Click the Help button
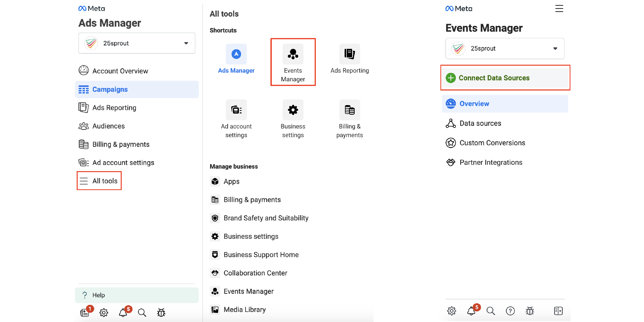Viewport: 644px width, 322px height. click(x=137, y=295)
